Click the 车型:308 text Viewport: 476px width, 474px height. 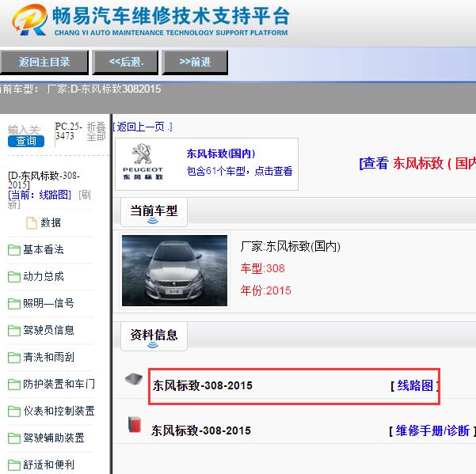(263, 268)
